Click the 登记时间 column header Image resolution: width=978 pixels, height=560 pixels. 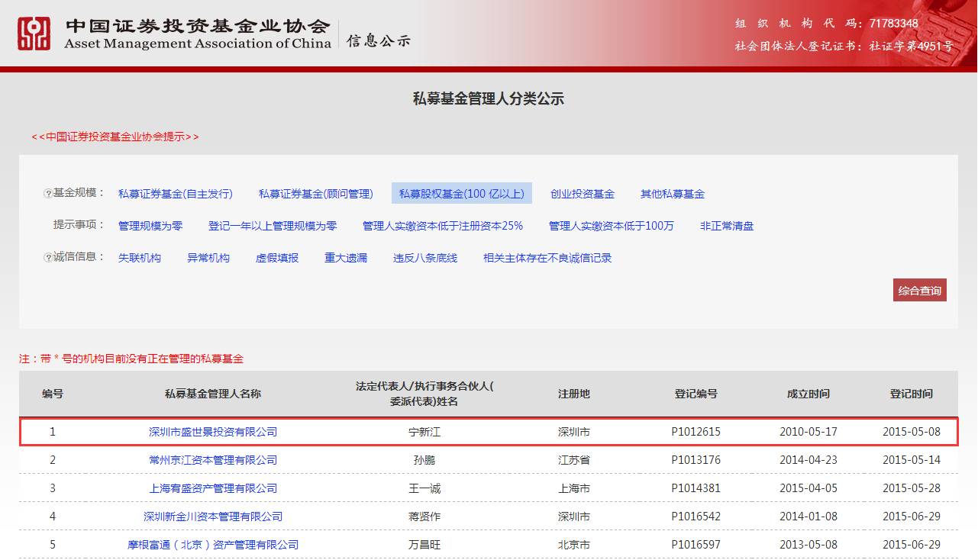pyautogui.click(x=911, y=394)
